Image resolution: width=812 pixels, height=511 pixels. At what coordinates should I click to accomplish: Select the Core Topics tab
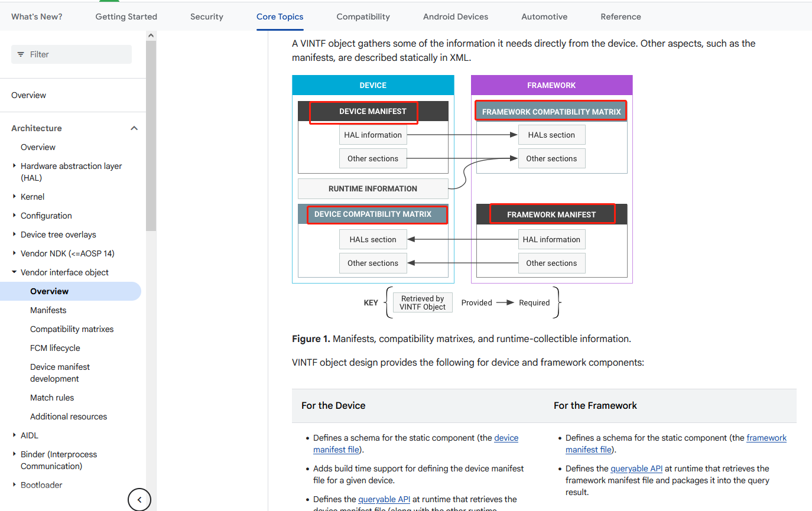point(280,17)
